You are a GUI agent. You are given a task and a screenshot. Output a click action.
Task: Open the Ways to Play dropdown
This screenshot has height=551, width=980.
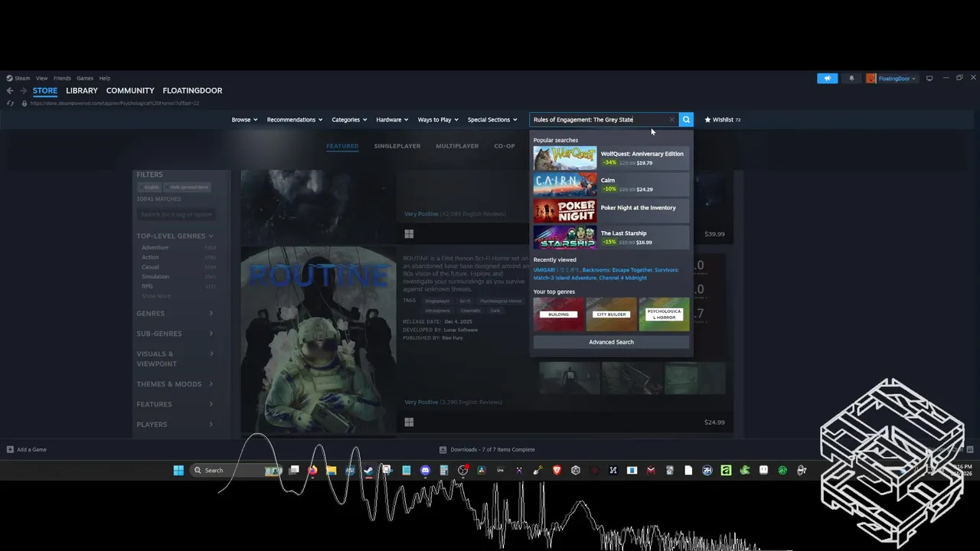(438, 119)
